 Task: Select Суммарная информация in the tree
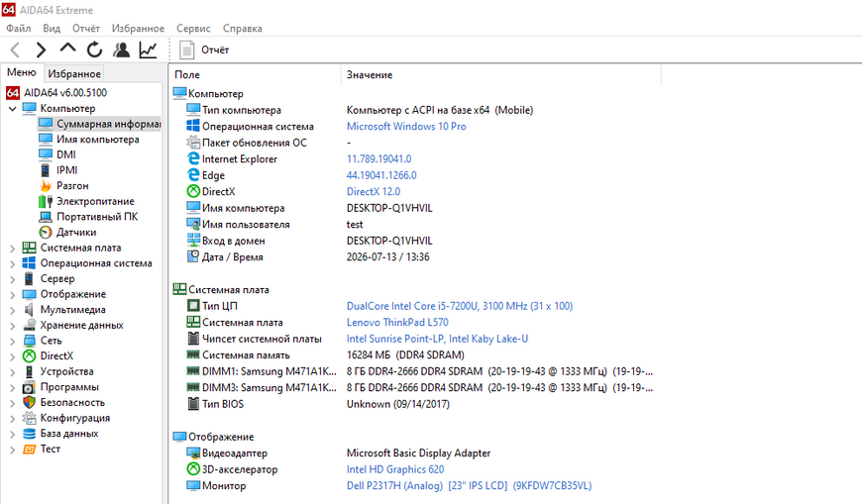pos(99,124)
